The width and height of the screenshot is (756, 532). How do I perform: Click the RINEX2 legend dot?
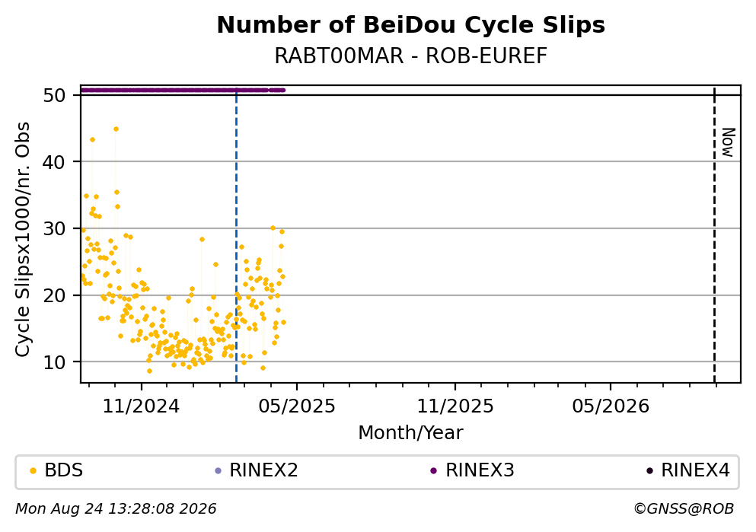218,471
